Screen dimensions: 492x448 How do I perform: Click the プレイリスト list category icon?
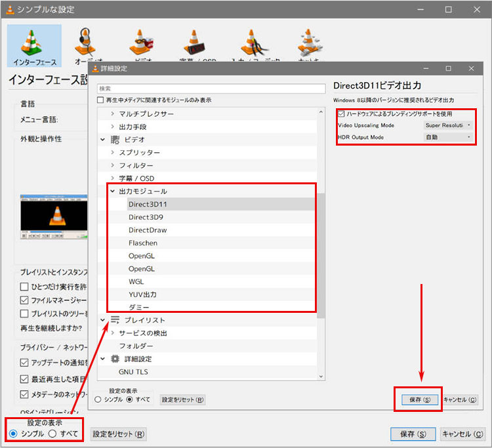pos(115,320)
